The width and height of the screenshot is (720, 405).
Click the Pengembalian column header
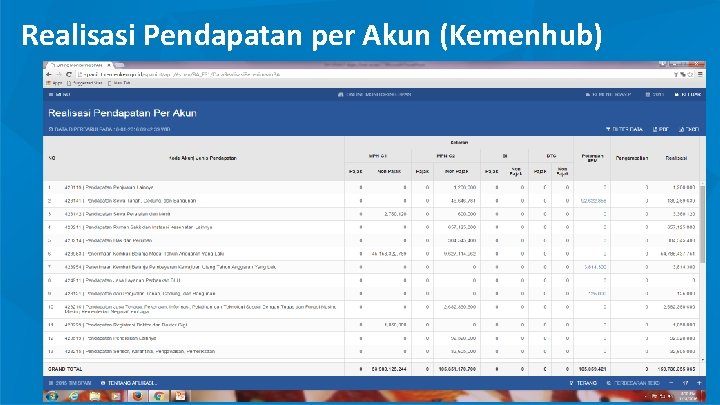[631, 158]
